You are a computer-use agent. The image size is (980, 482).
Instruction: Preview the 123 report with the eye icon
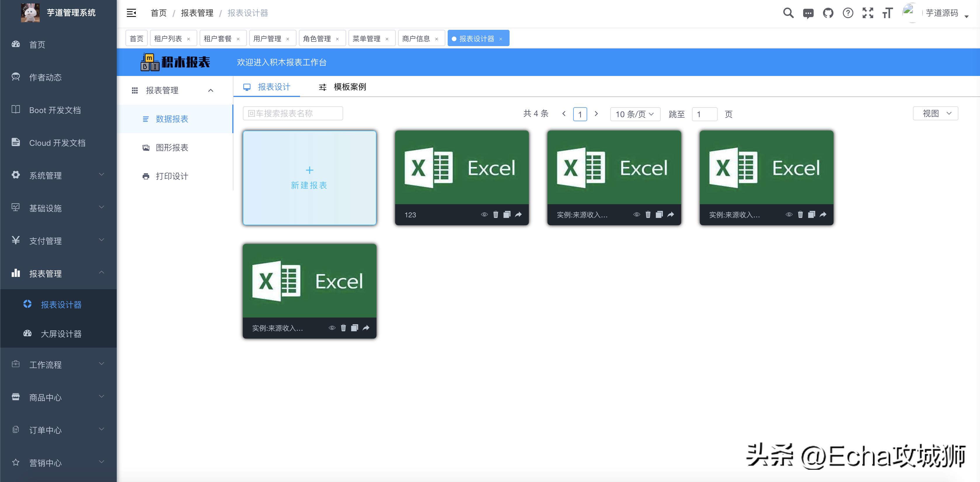[484, 214]
